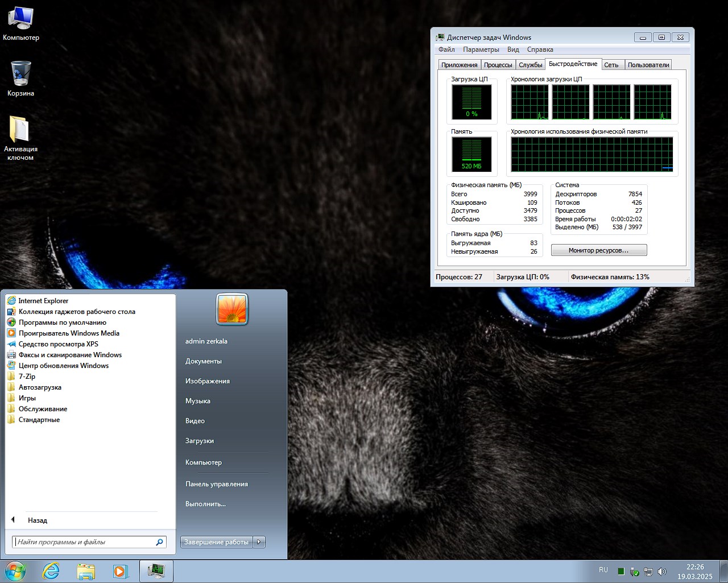The image size is (728, 583).
Task: Open Видео from the Start menu
Action: coord(195,421)
